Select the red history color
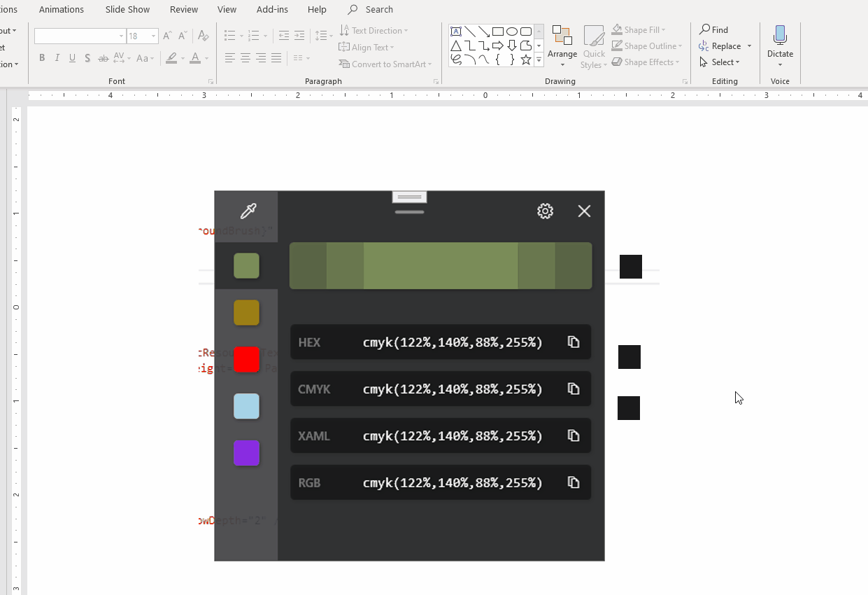Image resolution: width=868 pixels, height=595 pixels. click(246, 360)
